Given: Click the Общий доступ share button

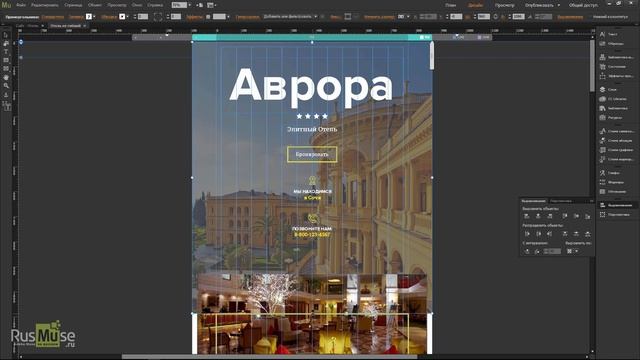Looking at the screenshot, I should [x=584, y=5].
